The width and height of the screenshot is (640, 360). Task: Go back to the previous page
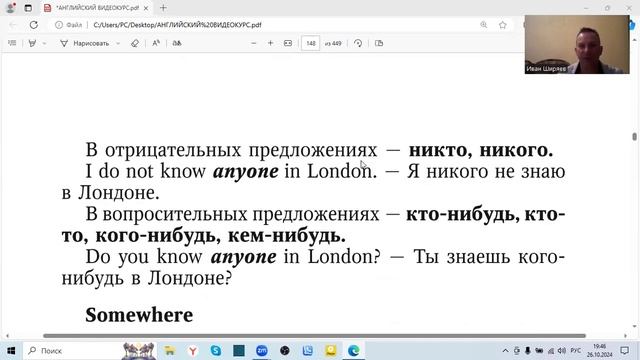tap(13, 25)
